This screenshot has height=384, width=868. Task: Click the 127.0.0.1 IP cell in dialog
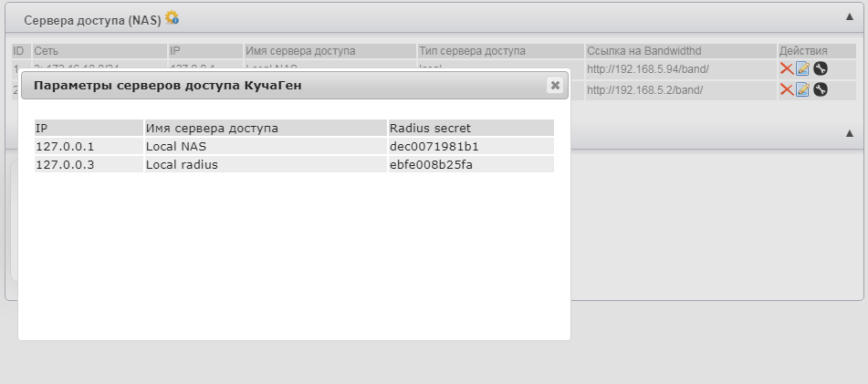(x=65, y=146)
